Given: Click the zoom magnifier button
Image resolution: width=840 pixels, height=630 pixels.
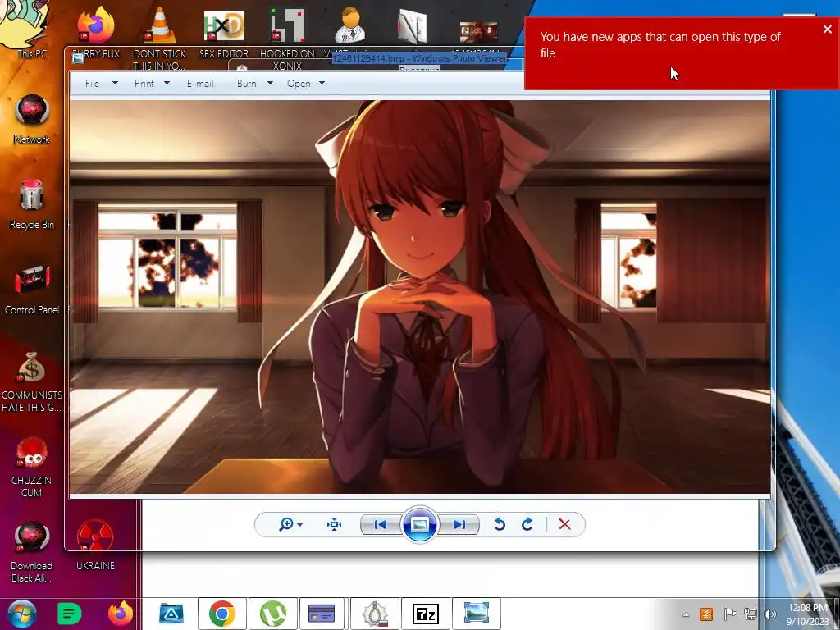Looking at the screenshot, I should click(286, 524).
